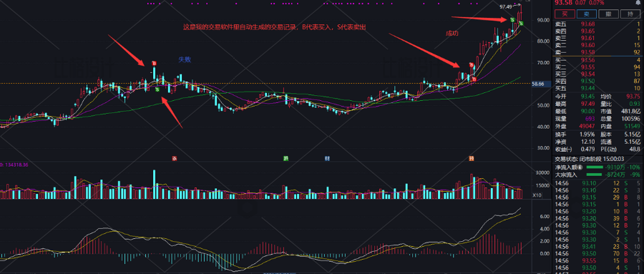Click the 买三 price 93.54
644x274 pixels.
coord(587,74)
